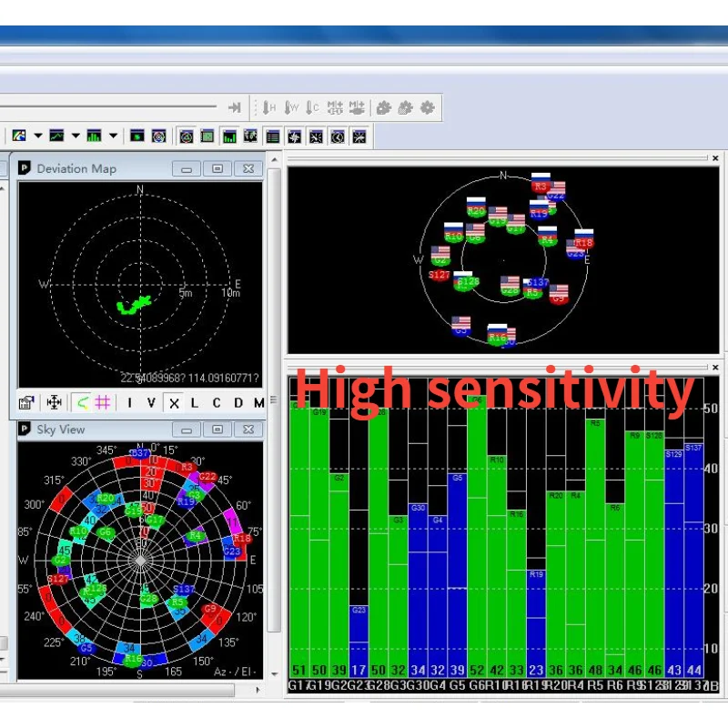The height and width of the screenshot is (728, 728).
Task: Toggle the satellite position docking icon
Action: click(x=187, y=136)
